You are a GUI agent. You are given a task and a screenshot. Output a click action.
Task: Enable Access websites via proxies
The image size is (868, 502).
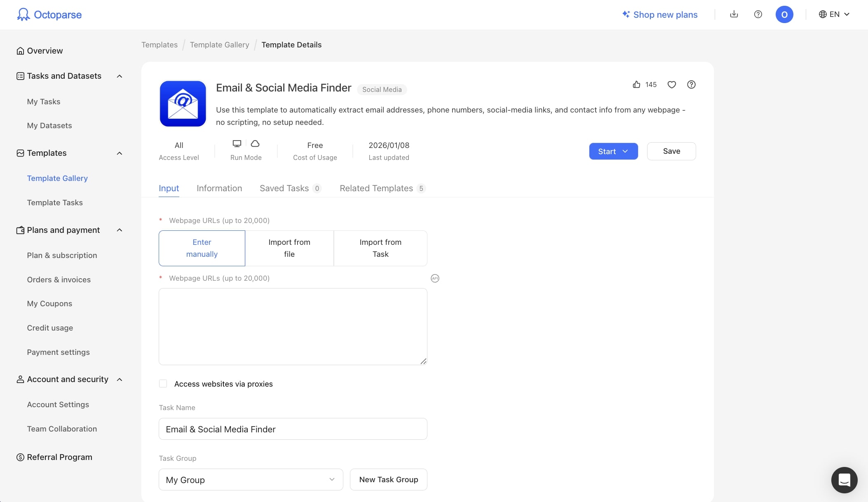coord(163,383)
